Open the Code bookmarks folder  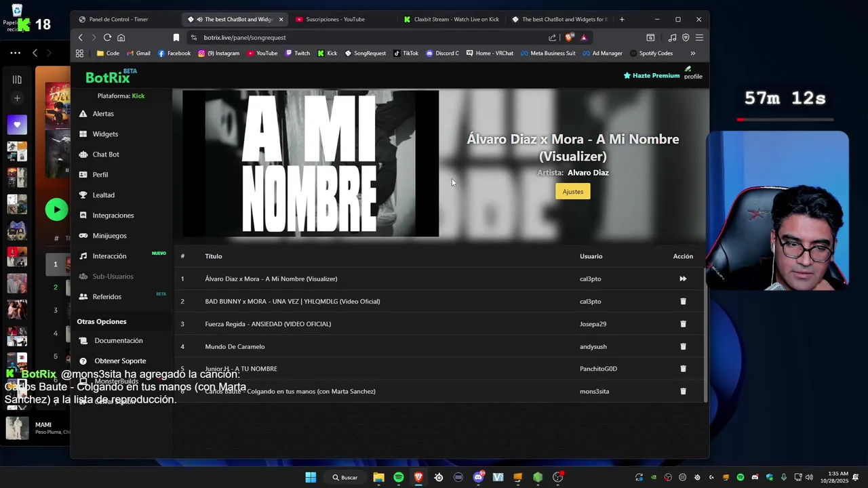point(108,53)
